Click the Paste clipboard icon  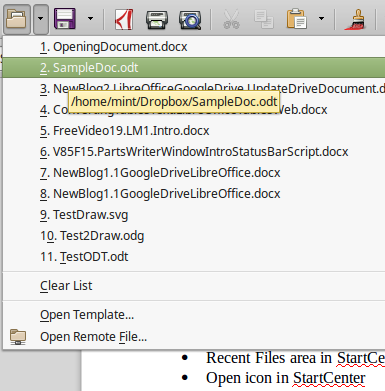tap(297, 19)
